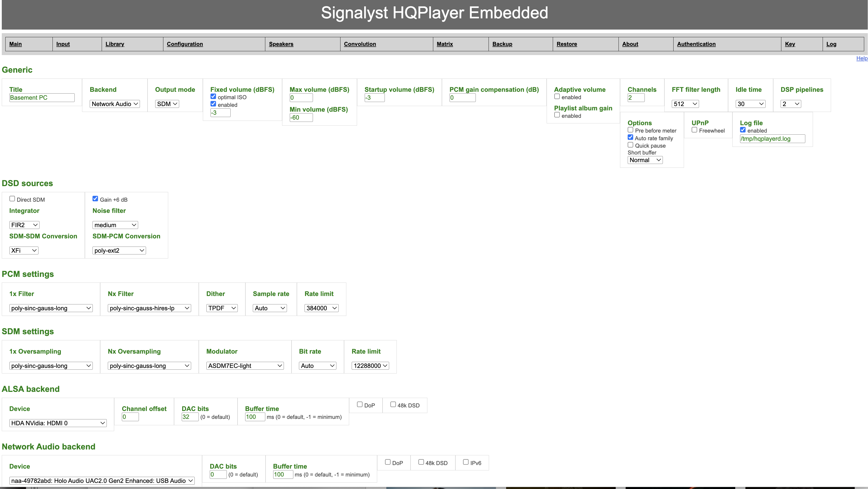The image size is (868, 489).
Task: Click the Backup link
Action: click(502, 44)
